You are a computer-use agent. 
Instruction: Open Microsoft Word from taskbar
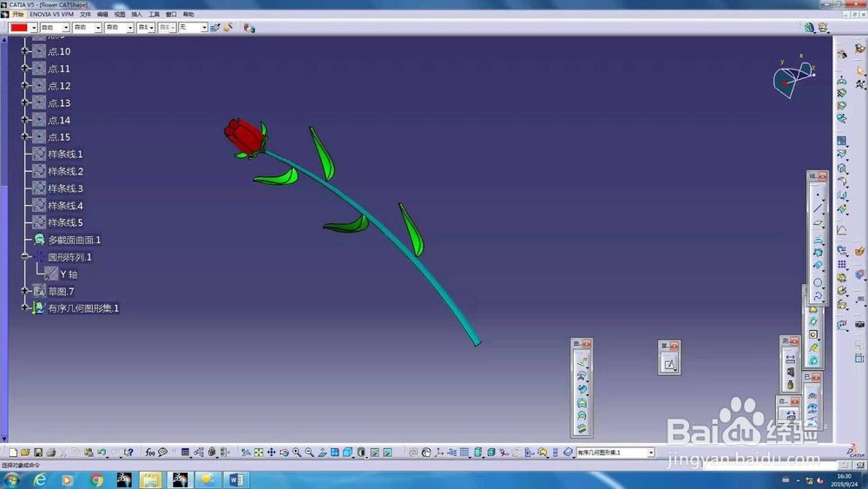click(x=236, y=479)
